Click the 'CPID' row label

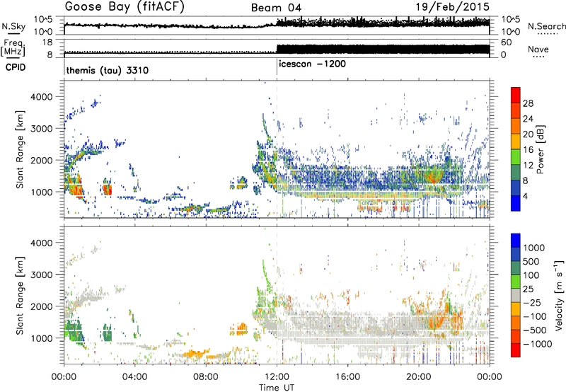(15, 67)
